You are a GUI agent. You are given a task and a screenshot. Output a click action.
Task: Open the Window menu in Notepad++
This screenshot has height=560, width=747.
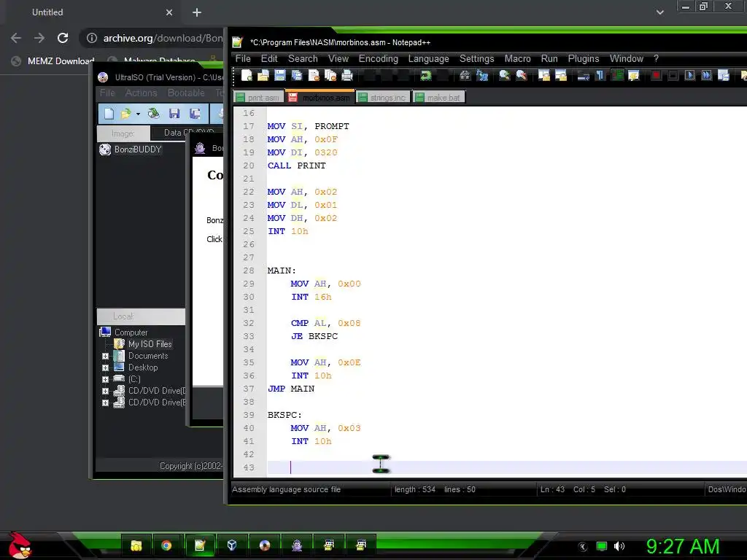627,58
